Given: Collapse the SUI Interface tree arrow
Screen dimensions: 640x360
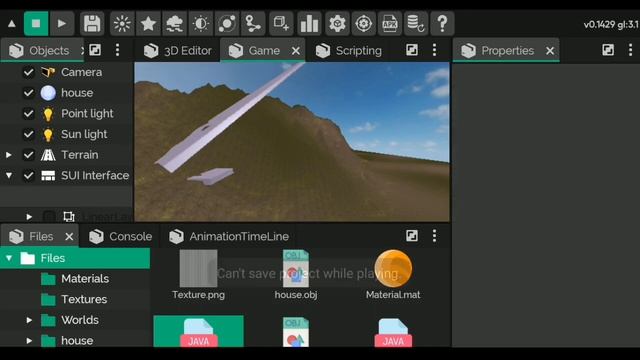Looking at the screenshot, I should click(9, 176).
